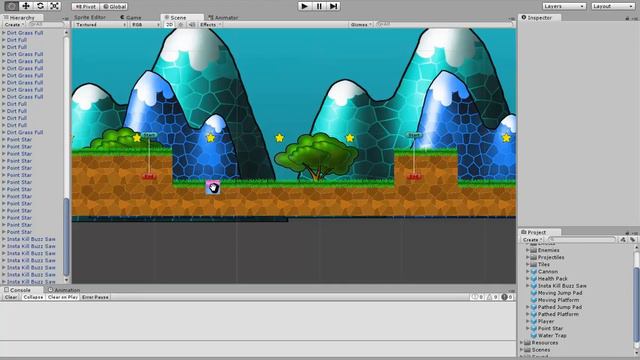Open the Hierarchy Create dropdown
Viewport: 640px width, 360px height.
point(13,24)
